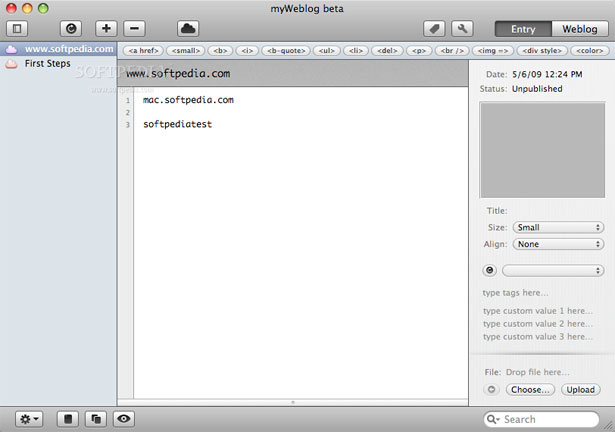Open the gear action menu
615x432 pixels.
pyautogui.click(x=29, y=419)
